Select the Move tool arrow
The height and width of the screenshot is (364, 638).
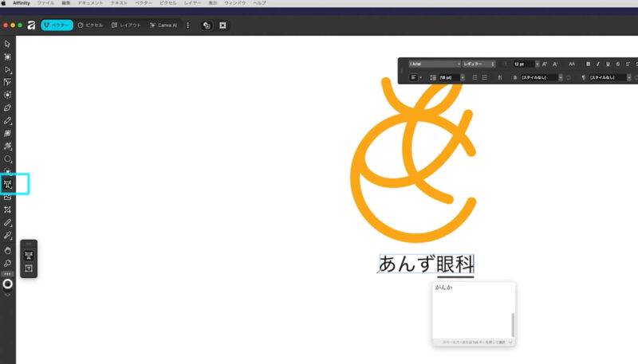click(7, 44)
